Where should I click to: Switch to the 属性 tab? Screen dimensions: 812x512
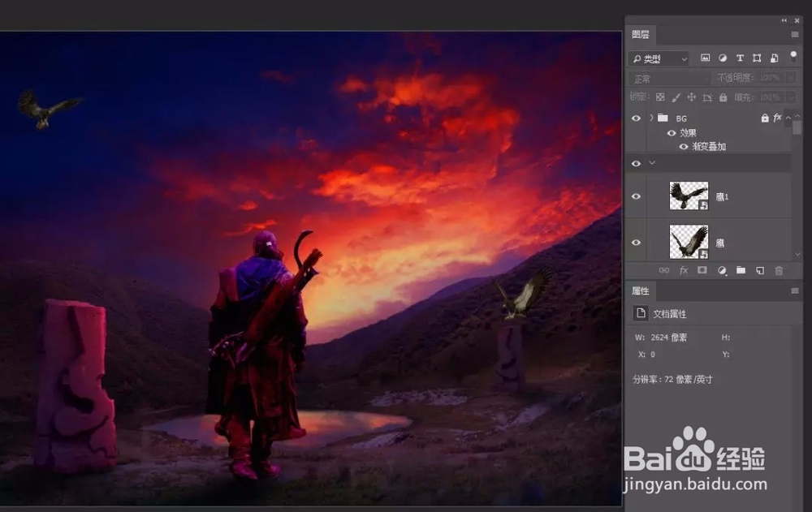click(641, 291)
